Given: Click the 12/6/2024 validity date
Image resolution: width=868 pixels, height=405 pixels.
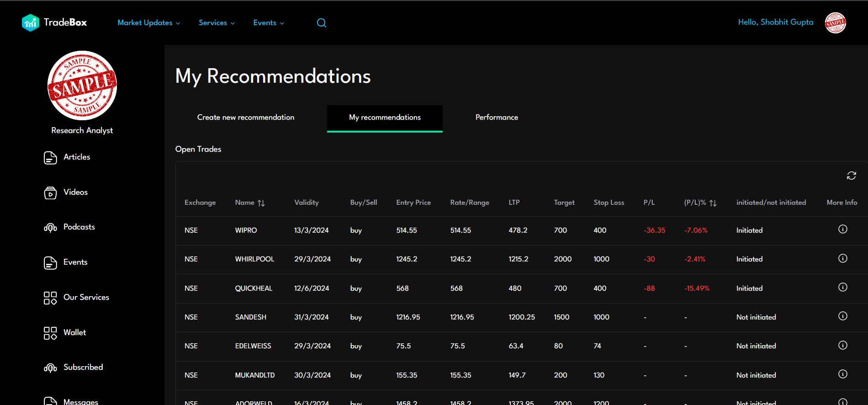Looking at the screenshot, I should coord(312,288).
